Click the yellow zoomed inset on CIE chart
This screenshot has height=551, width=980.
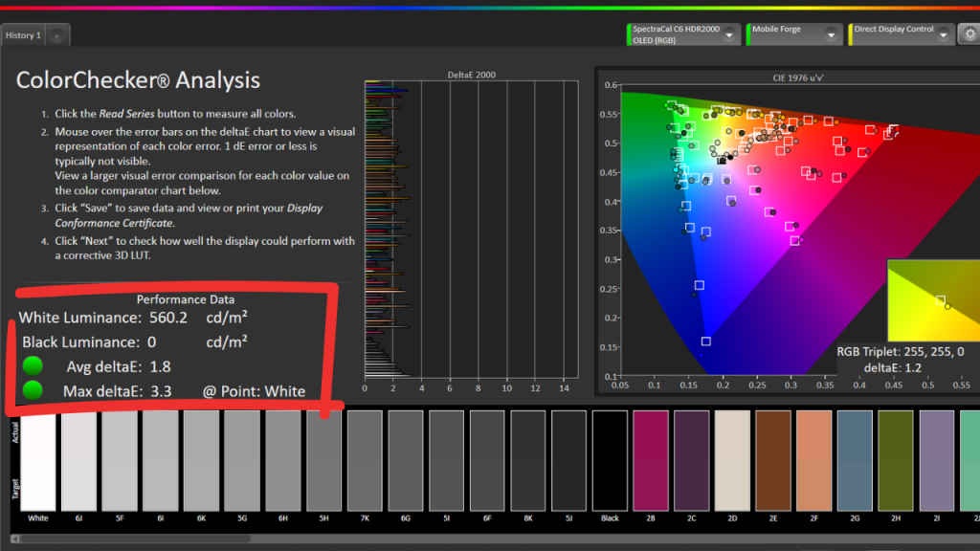(x=933, y=300)
